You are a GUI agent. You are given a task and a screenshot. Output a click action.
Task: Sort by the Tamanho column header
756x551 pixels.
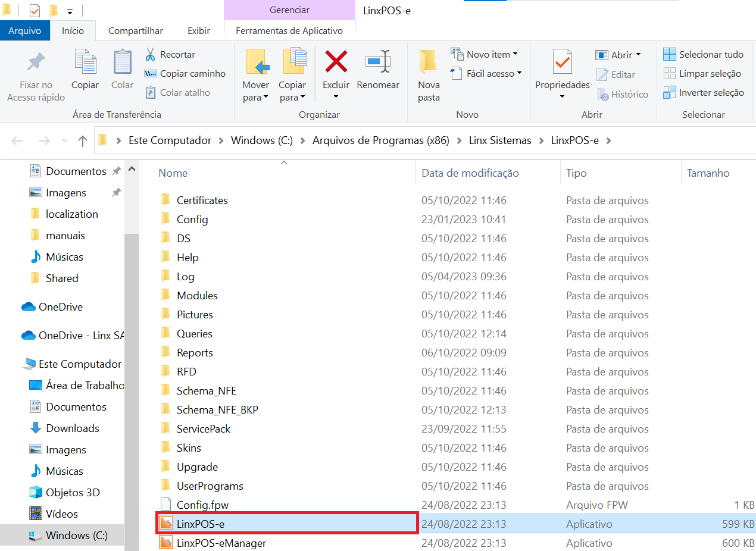[708, 173]
